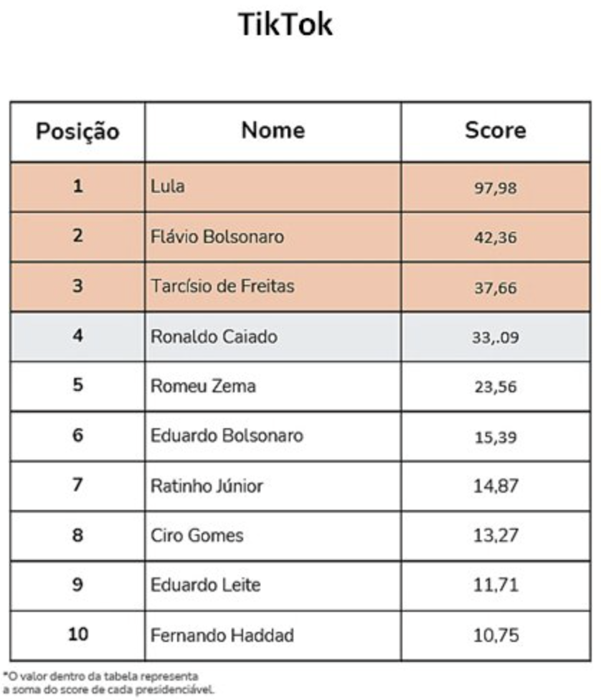Select the Ronaldo Caiado name cell
The width and height of the screenshot is (601, 700).
pos(214,336)
